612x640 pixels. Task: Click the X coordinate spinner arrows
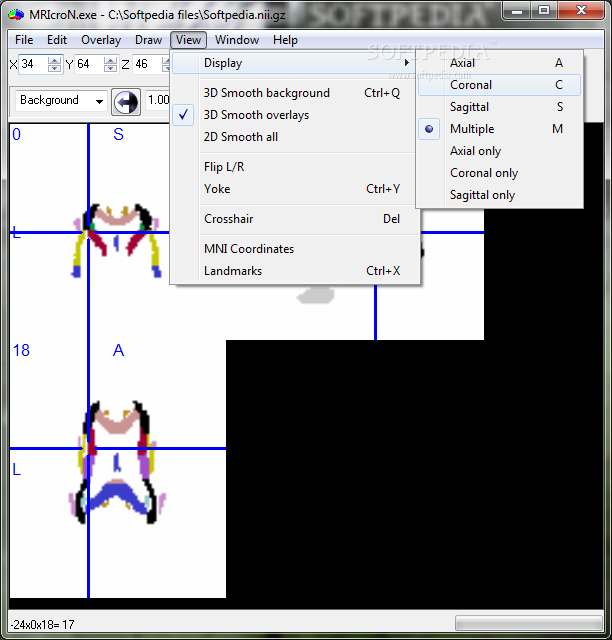pyautogui.click(x=54, y=64)
